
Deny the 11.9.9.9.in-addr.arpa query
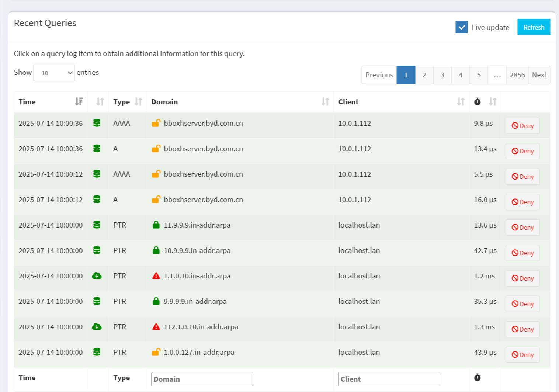click(x=522, y=228)
